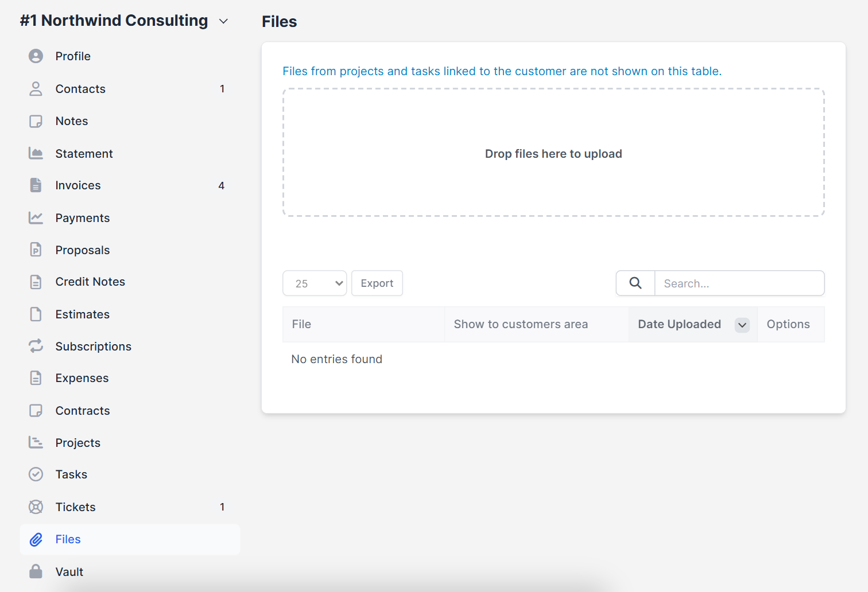868x592 pixels.
Task: Click the Subscriptions repeat-arrows icon
Action: click(36, 346)
